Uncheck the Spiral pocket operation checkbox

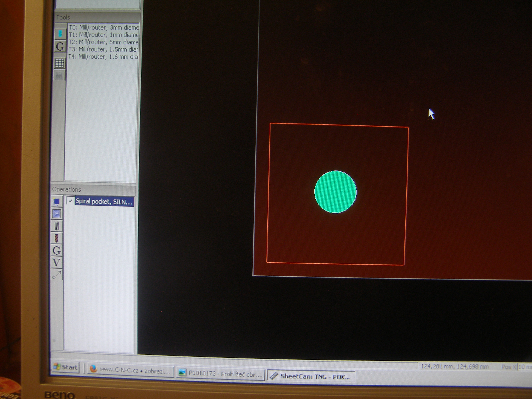click(70, 201)
